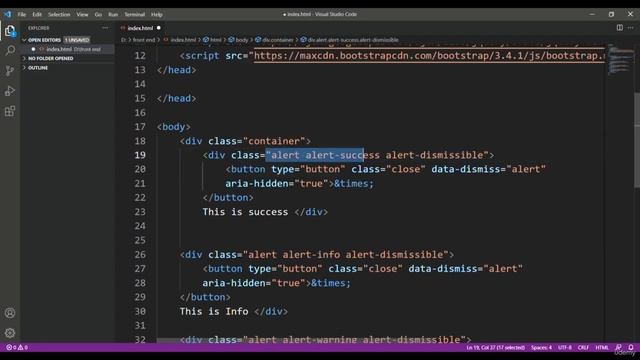Screen dimensions: 640x360
Task: Open the Help menu
Action: coord(157,14)
